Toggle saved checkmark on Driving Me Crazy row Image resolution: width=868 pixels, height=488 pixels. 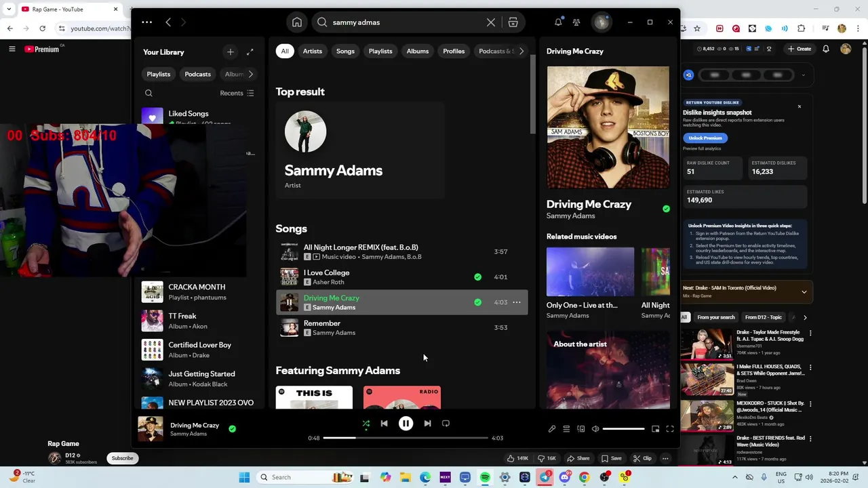tap(478, 302)
